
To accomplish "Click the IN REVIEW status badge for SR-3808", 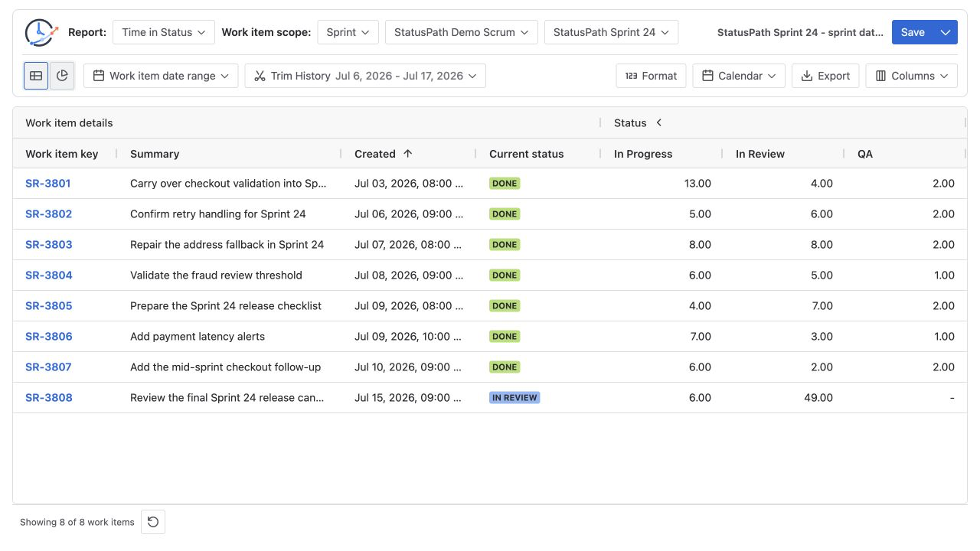I will tap(514, 398).
